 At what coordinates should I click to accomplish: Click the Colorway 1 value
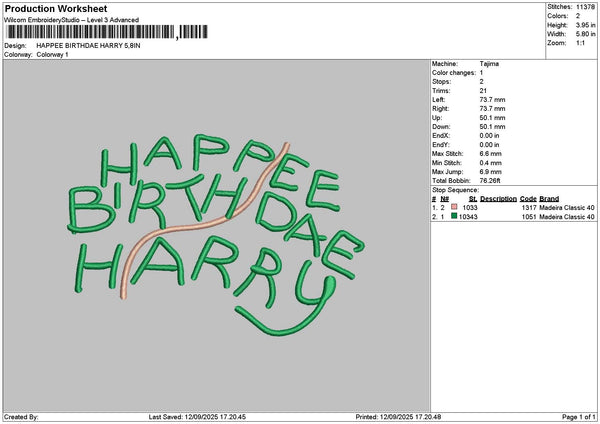point(52,54)
